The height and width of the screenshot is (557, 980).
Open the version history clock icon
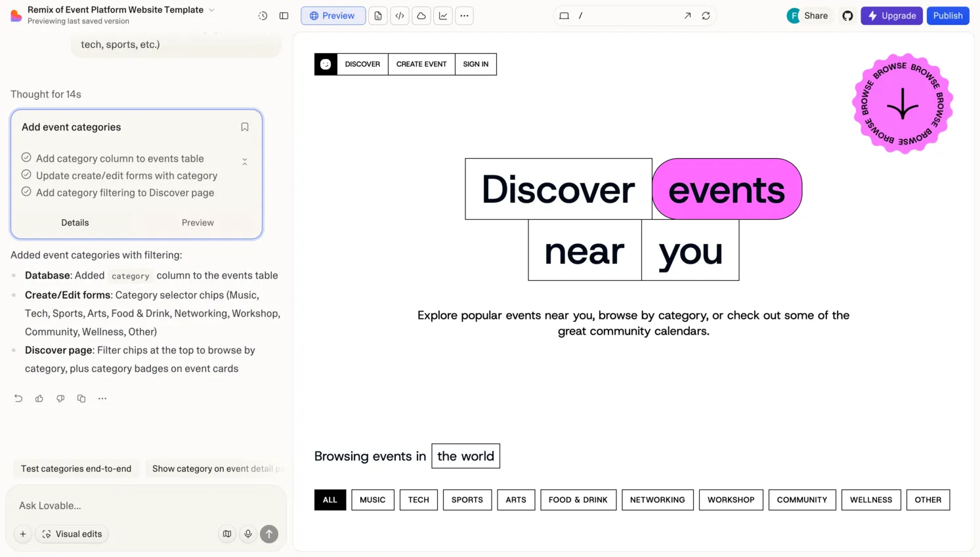point(263,16)
